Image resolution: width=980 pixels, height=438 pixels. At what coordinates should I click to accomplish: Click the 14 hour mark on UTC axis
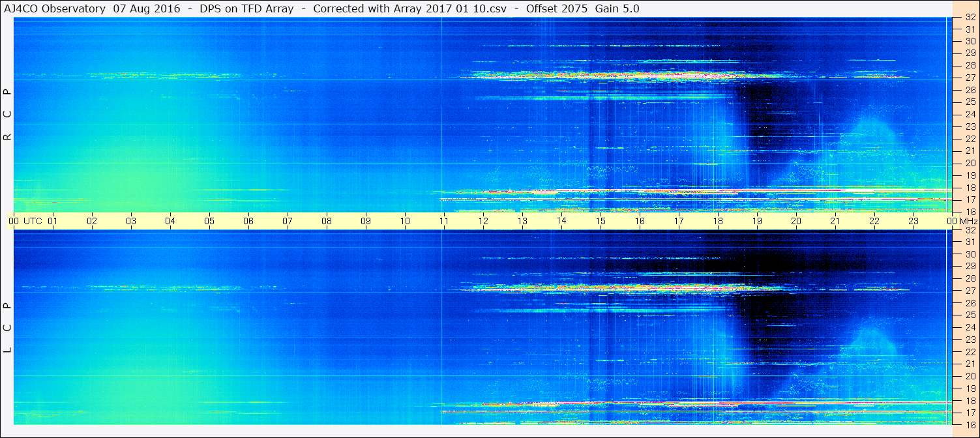pyautogui.click(x=561, y=221)
